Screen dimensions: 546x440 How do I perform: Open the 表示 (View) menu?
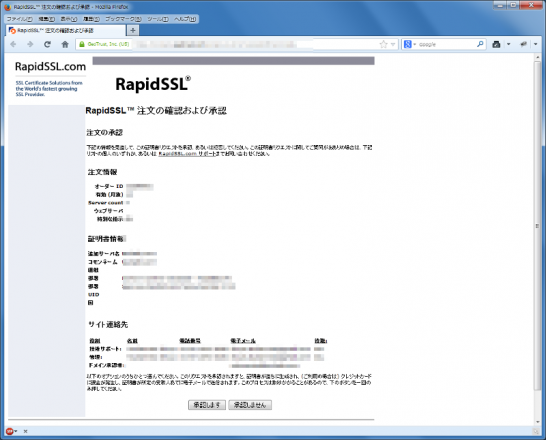69,19
